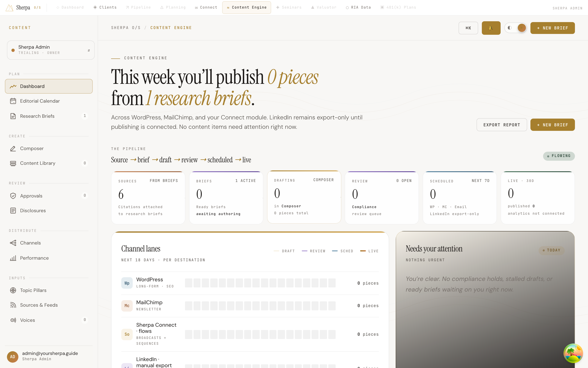Open the Valuator top tab
Viewport: 588px width, 368px height.
point(324,7)
